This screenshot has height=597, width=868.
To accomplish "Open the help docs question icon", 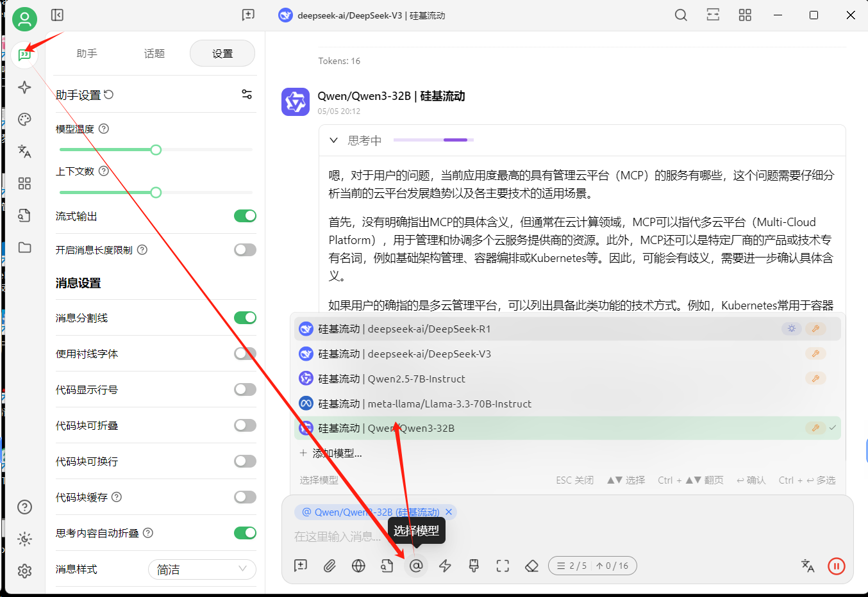I will [24, 507].
